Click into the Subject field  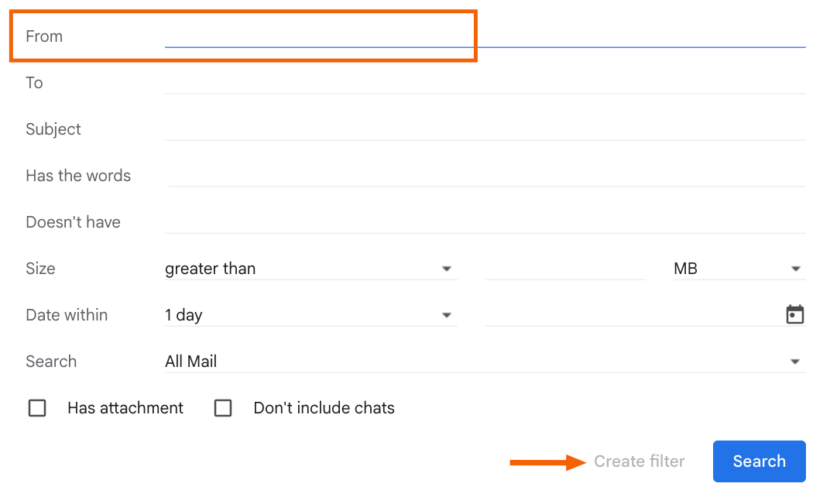[x=485, y=129]
